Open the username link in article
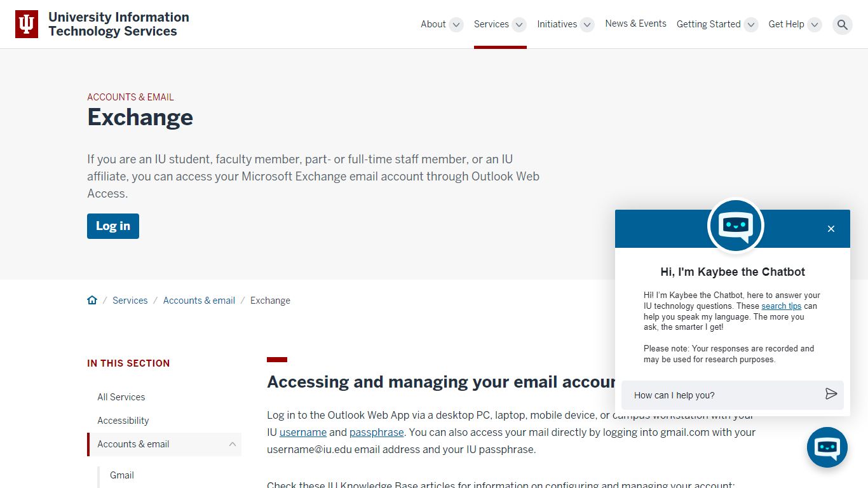The height and width of the screenshot is (488, 868). [x=303, y=432]
